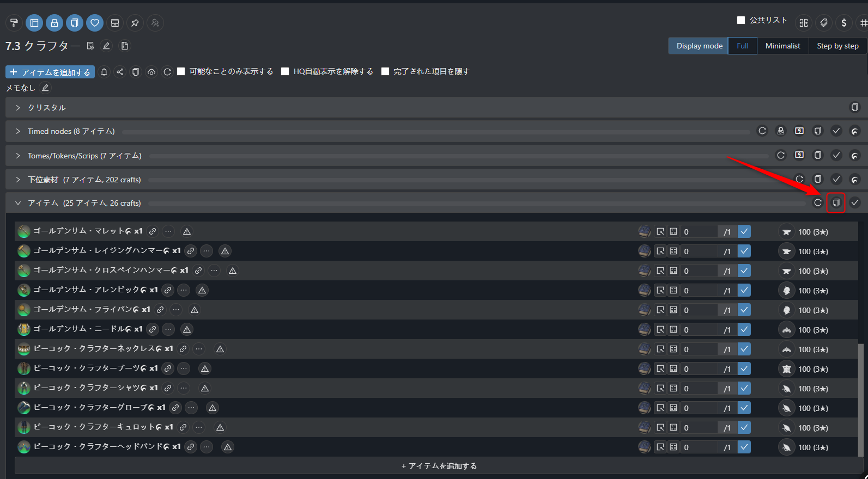Image resolution: width=868 pixels, height=479 pixels.
Task: Toggle the 公共リスト checkbox
Action: pyautogui.click(x=741, y=20)
